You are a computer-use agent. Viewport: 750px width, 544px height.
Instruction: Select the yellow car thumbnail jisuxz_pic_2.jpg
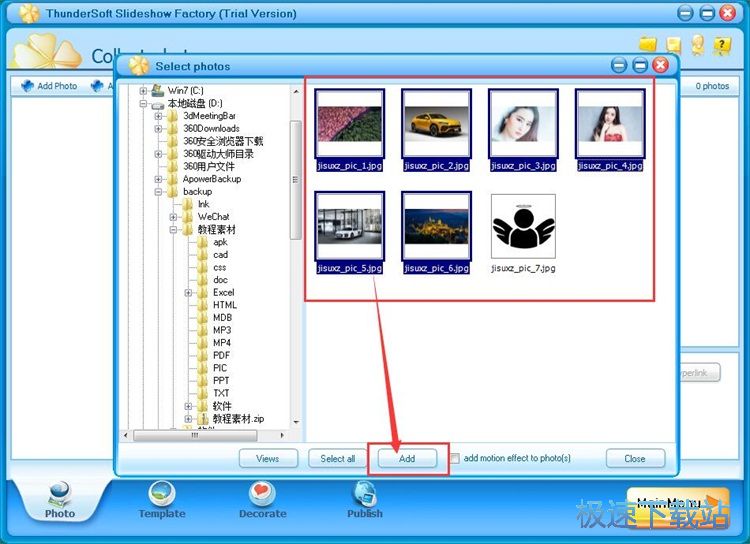pos(436,130)
